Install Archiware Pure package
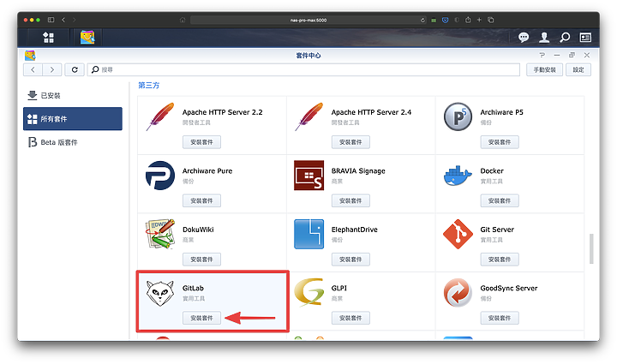617x364 pixels. coord(201,200)
